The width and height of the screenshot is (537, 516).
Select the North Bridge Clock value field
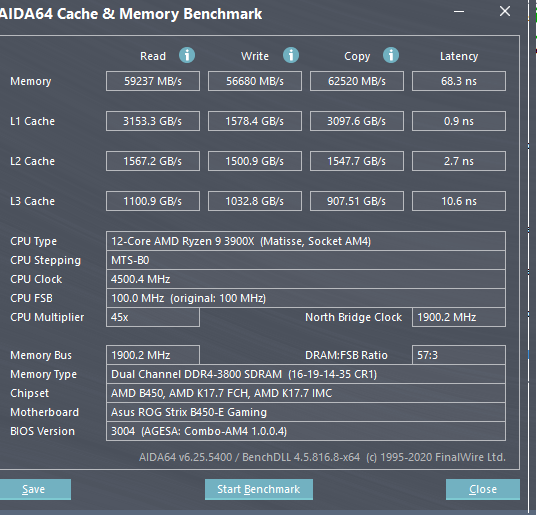point(459,317)
